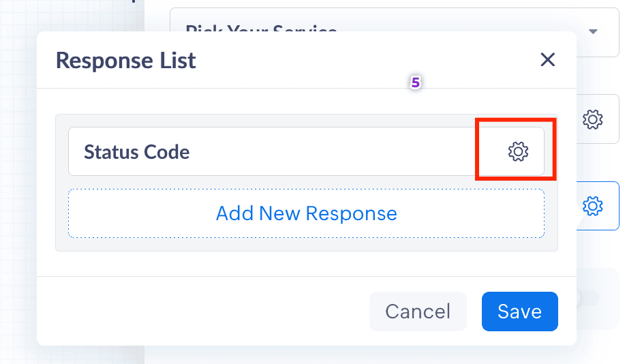Save the response list
The width and height of the screenshot is (642, 364).
pos(519,312)
